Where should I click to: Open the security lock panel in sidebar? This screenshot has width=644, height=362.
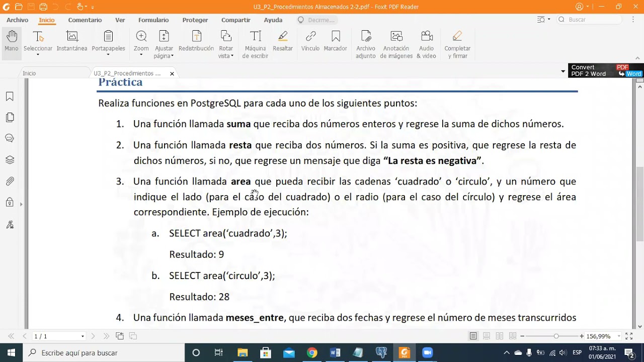(x=10, y=203)
